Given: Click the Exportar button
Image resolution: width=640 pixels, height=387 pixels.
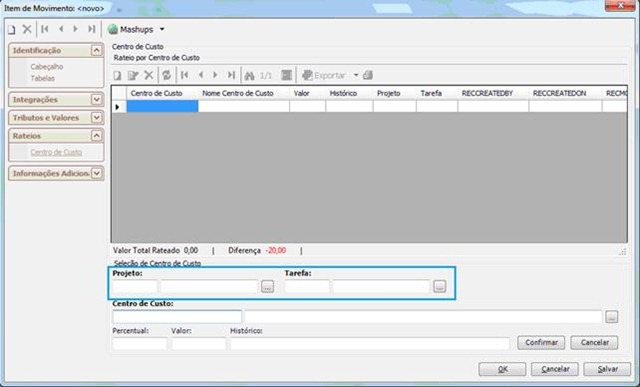Looking at the screenshot, I should 324,75.
